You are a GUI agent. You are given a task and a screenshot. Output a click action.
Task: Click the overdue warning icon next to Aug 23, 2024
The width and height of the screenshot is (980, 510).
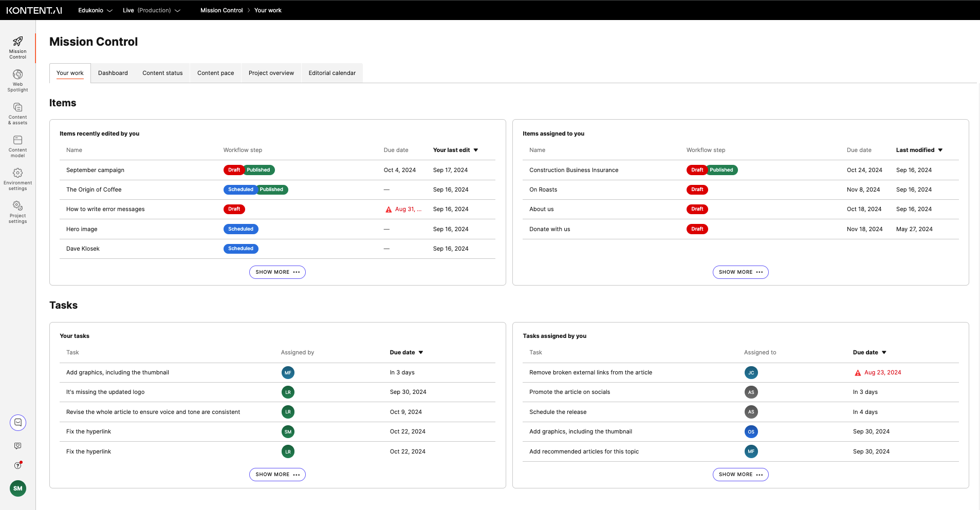[x=857, y=372]
